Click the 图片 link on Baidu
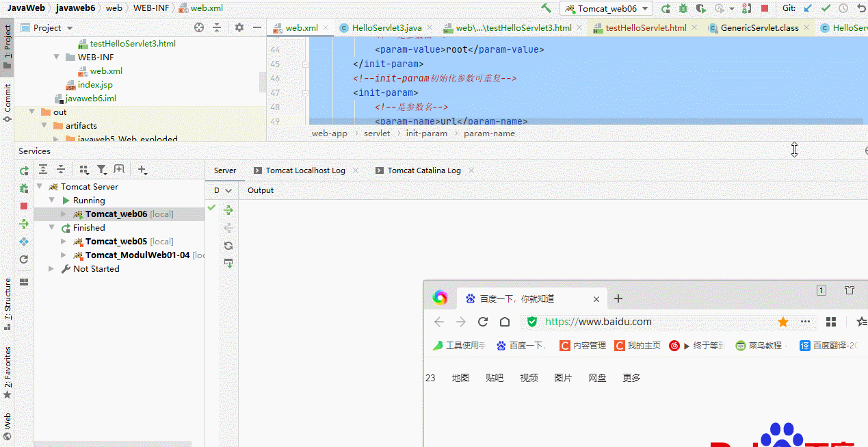The width and height of the screenshot is (868, 447). [x=563, y=377]
